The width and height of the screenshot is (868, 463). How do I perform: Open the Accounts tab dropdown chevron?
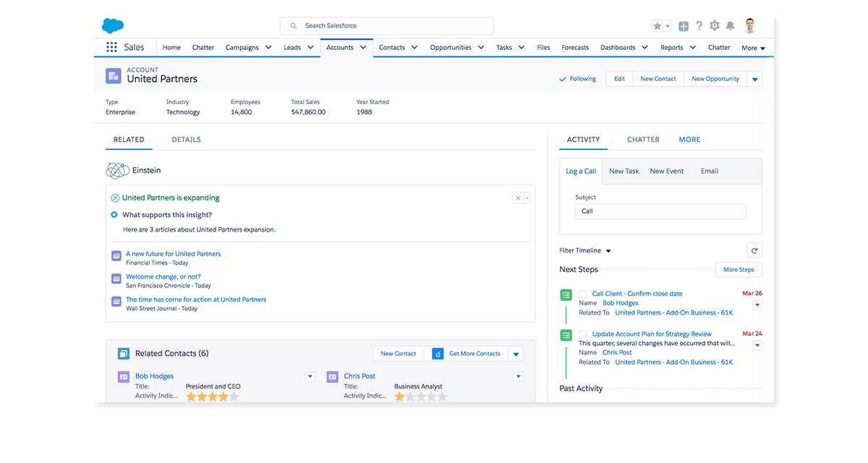click(364, 48)
